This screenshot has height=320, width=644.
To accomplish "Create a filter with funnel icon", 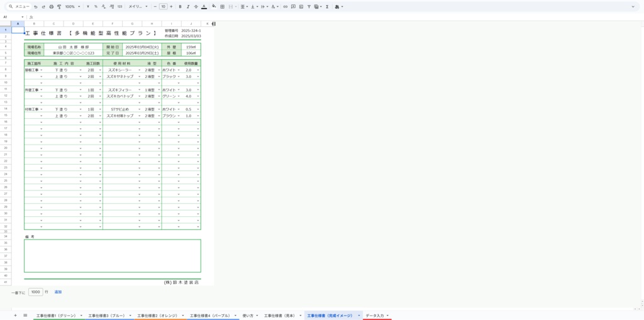I will [x=309, y=6].
